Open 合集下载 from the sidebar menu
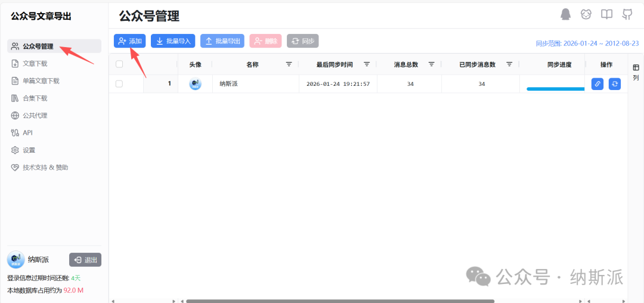Image resolution: width=644 pixels, height=303 pixels. [35, 98]
